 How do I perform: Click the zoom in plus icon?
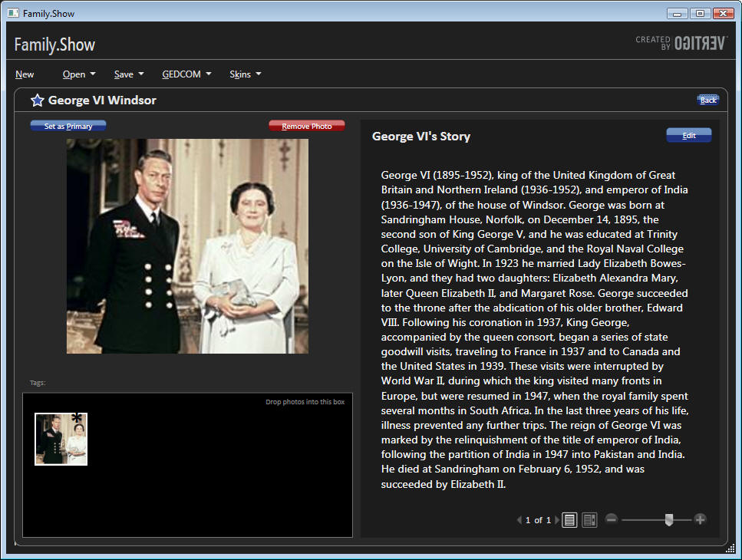tap(700, 519)
